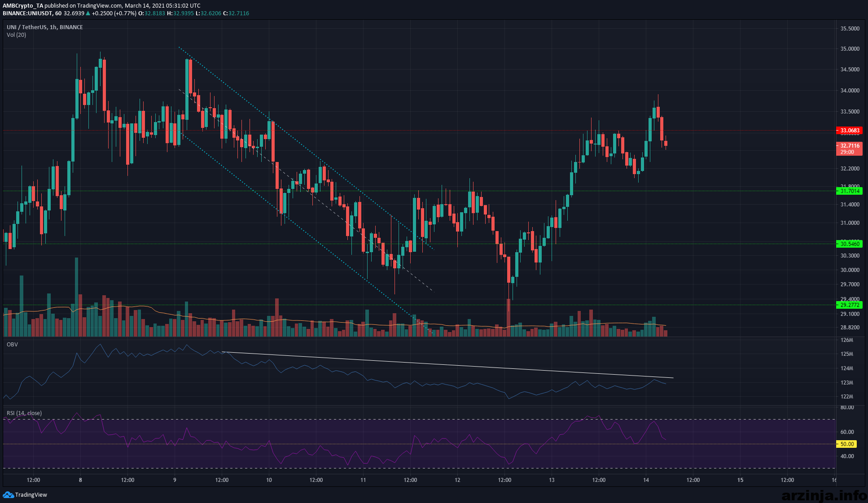Click the 40.00 RSI axis value
The width and height of the screenshot is (868, 503).
847,456
